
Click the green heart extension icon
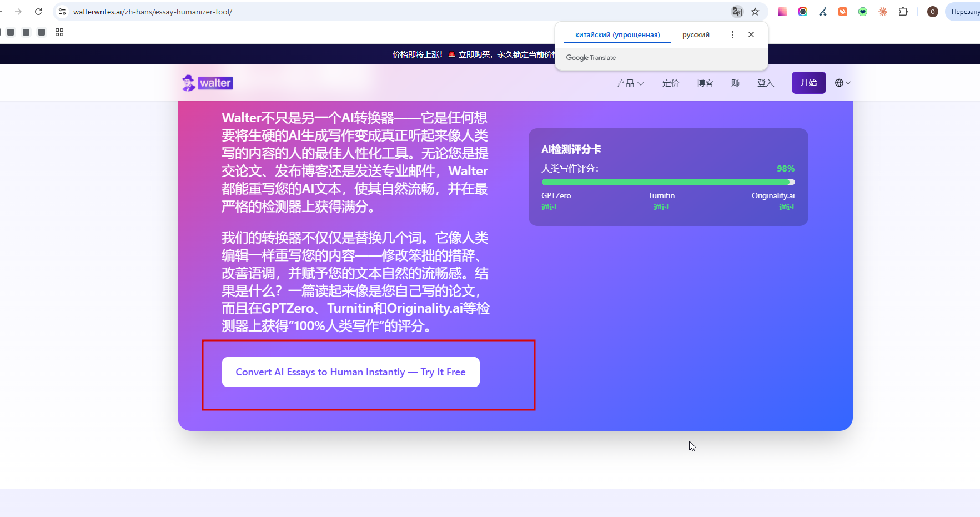(863, 12)
